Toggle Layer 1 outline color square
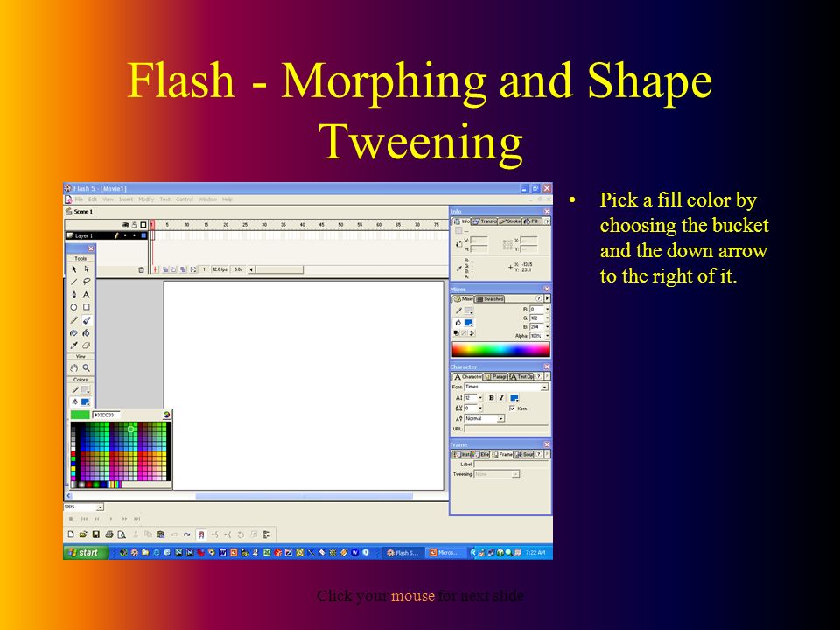The image size is (840, 630). coord(143,235)
